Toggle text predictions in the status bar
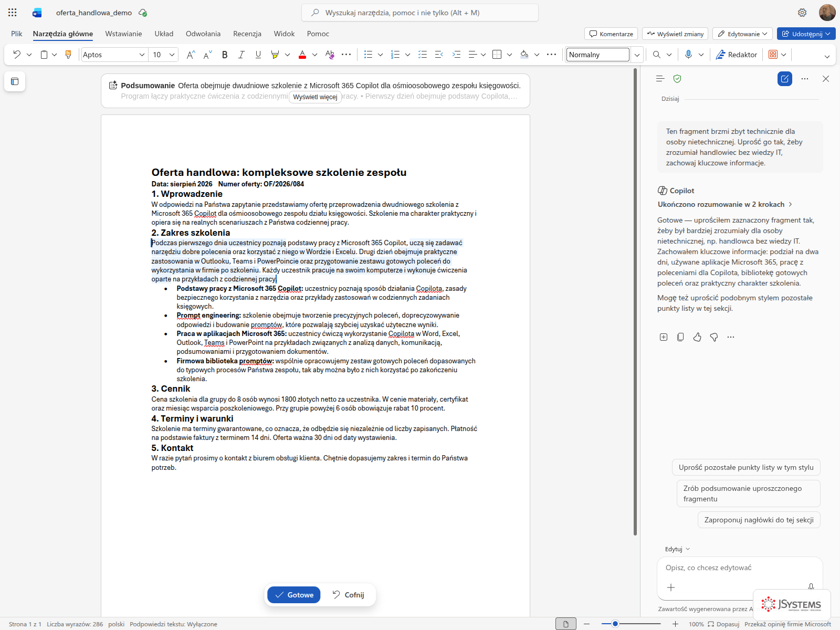The width and height of the screenshot is (840, 630). 174,624
